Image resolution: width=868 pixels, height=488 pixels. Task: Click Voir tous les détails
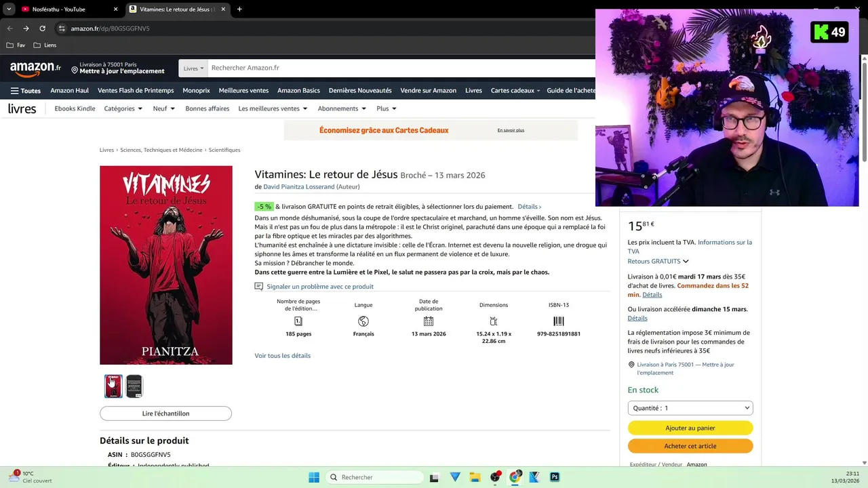pyautogui.click(x=283, y=356)
